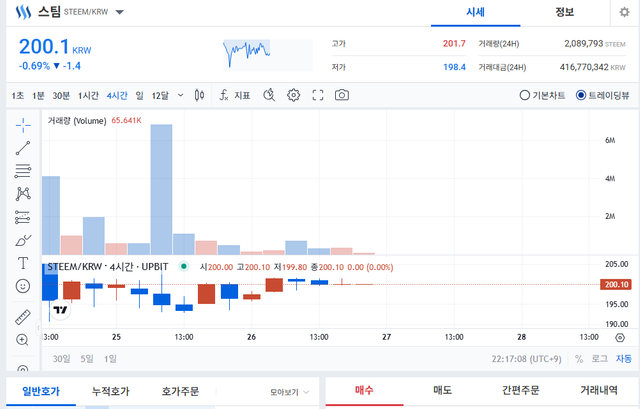This screenshot has height=409, width=640.
Task: Click the 거래량 (Volume) indicator legend
Action: pos(77,120)
